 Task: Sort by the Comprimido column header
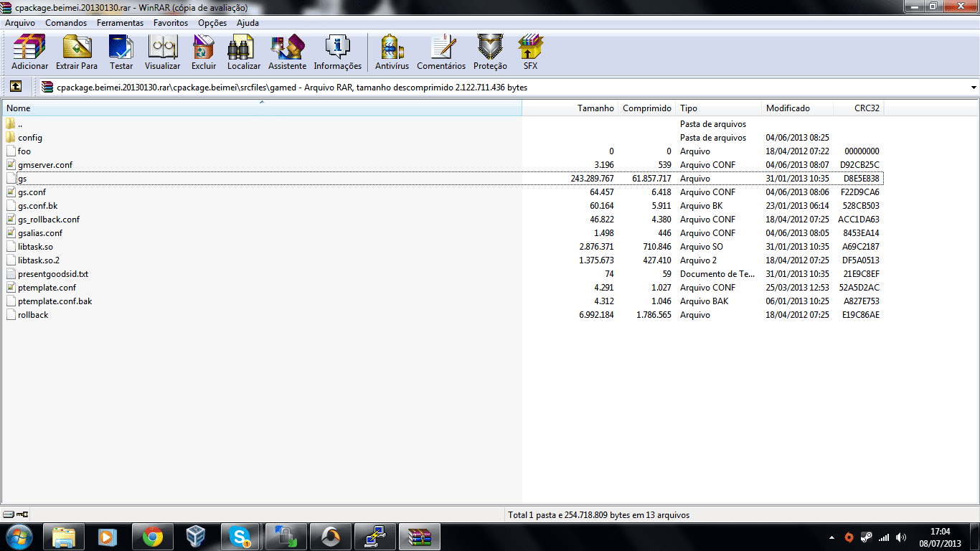click(x=646, y=108)
